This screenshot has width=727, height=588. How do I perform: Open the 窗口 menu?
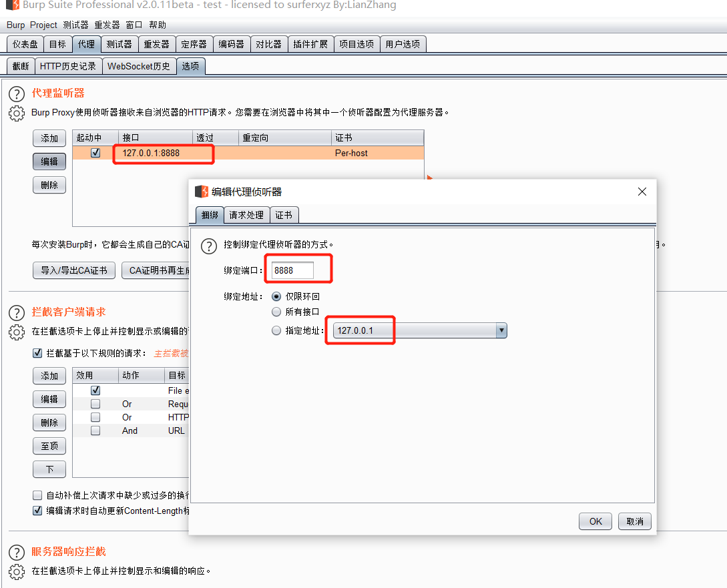134,25
